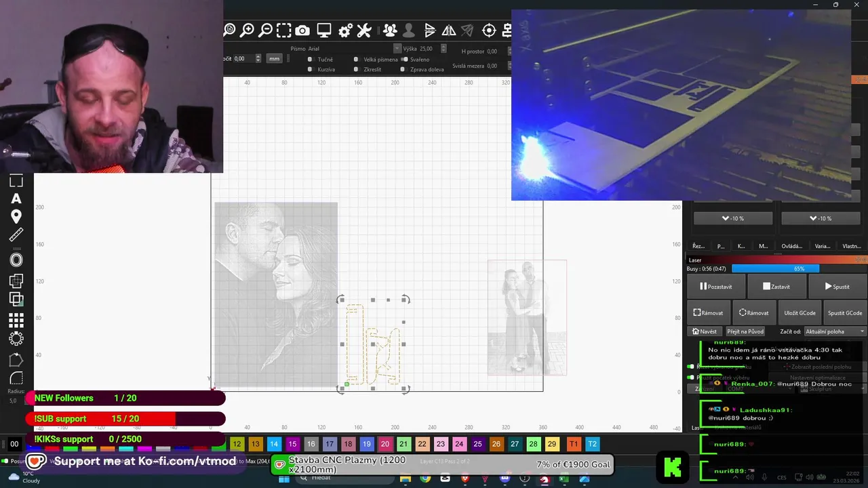Zoom to page icon in toolbar
Screen dimensions: 868x488
point(229,30)
